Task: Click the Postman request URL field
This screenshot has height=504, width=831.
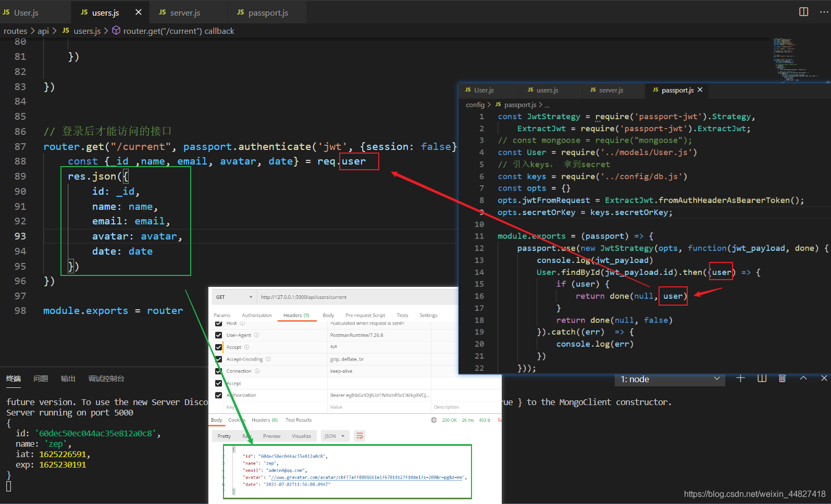Action: click(357, 297)
